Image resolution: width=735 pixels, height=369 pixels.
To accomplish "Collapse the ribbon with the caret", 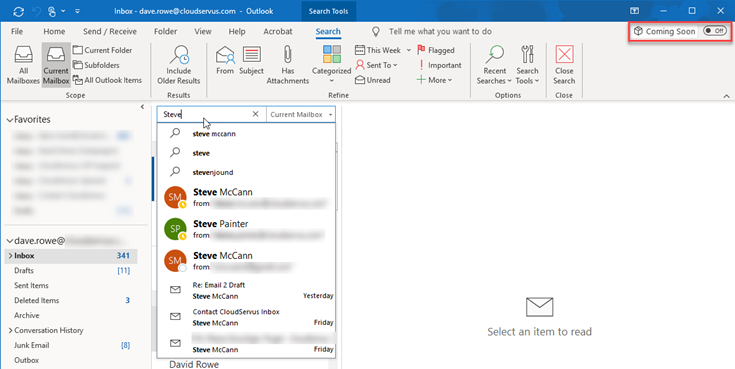I will click(x=726, y=96).
